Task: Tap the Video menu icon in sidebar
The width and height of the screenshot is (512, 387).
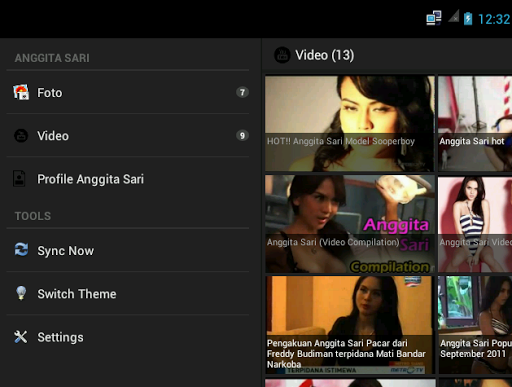Action: coord(21,136)
